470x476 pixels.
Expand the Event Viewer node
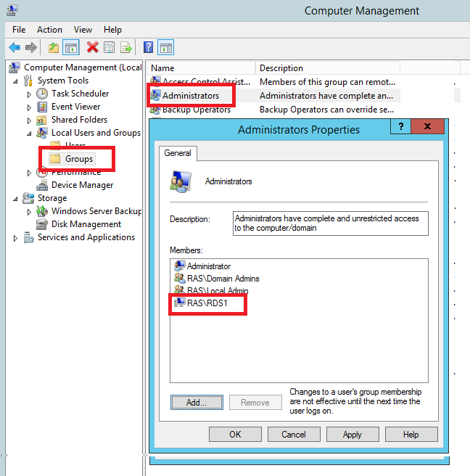click(29, 107)
